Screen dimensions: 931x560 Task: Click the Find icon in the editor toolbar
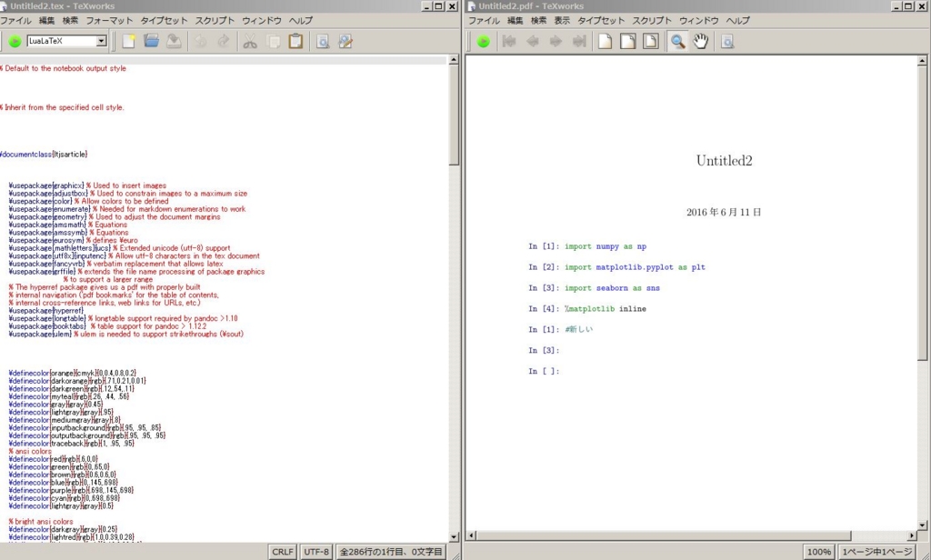pyautogui.click(x=323, y=41)
